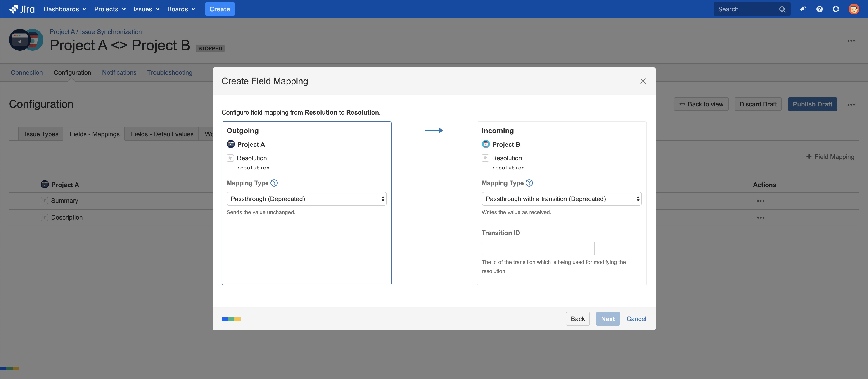Open the Jira help question icon
This screenshot has width=868, height=379.
pos(819,9)
